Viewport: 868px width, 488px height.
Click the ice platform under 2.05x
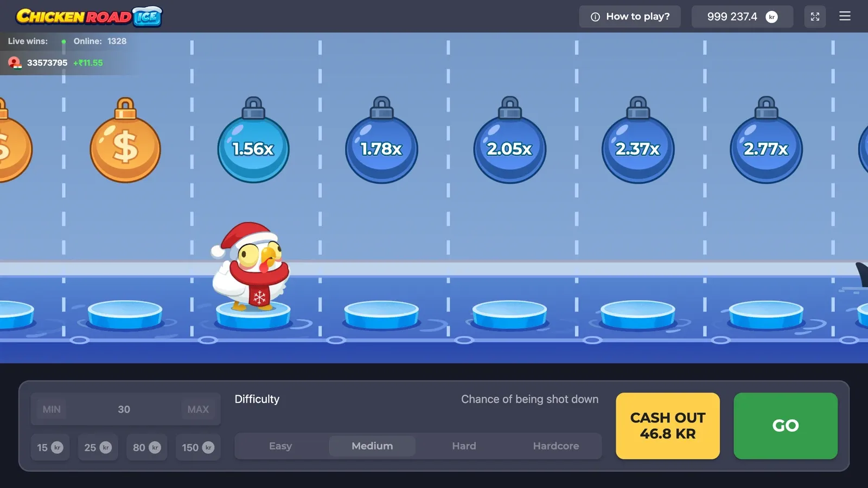(x=509, y=315)
